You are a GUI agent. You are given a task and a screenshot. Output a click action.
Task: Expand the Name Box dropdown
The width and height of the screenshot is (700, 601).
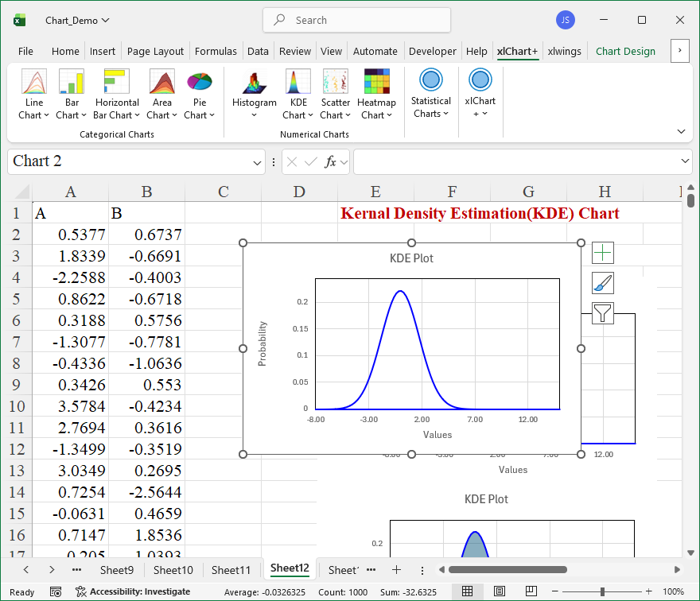point(258,162)
